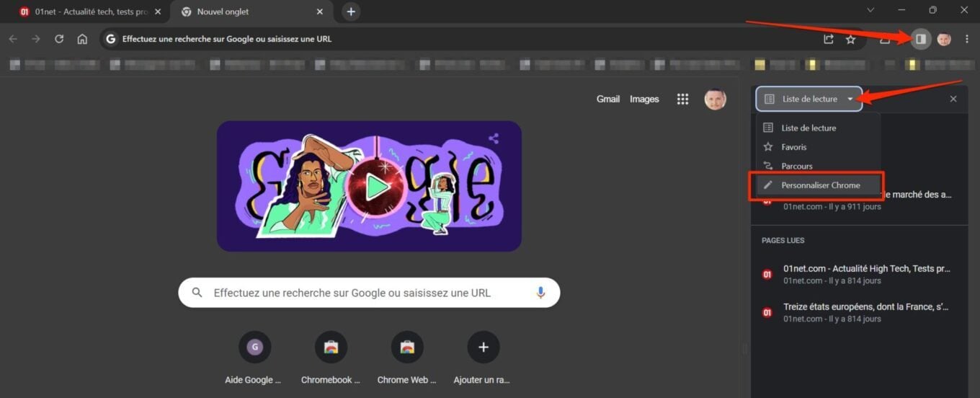980x398 pixels.
Task: Open a new tab with plus button
Action: coord(351,12)
